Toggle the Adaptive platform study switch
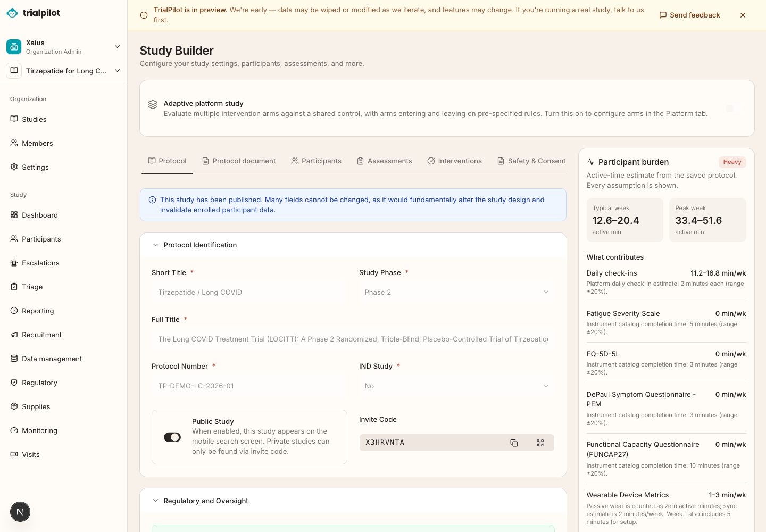 point(734,109)
